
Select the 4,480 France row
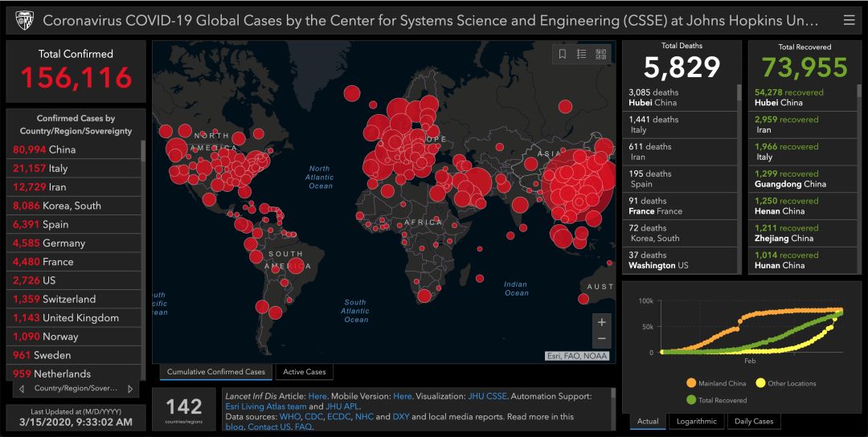pyautogui.click(x=74, y=262)
